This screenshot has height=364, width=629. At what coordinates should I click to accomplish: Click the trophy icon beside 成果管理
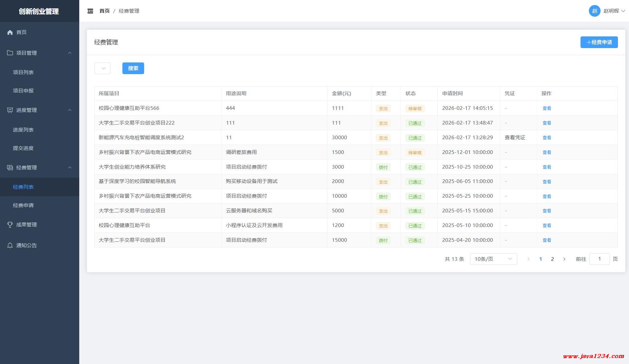coord(10,225)
